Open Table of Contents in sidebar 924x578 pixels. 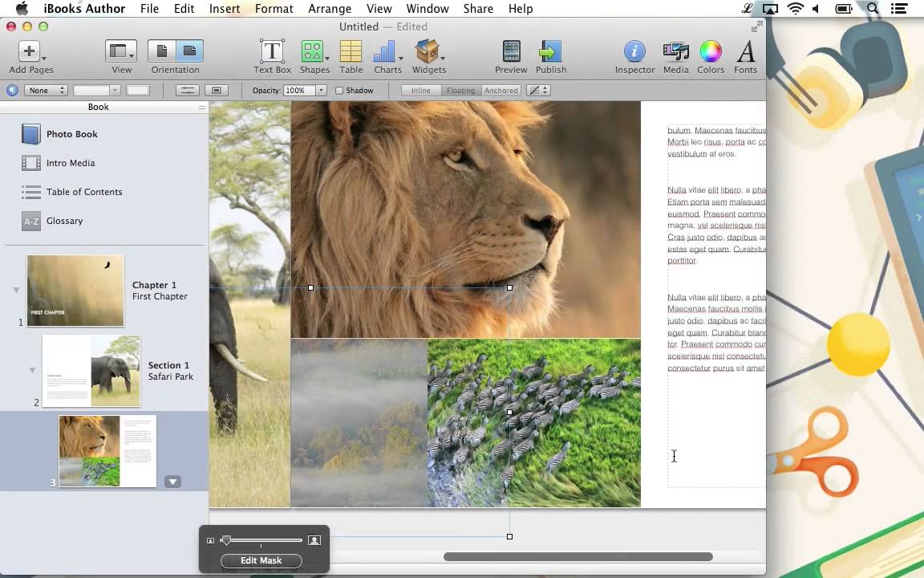click(x=84, y=192)
